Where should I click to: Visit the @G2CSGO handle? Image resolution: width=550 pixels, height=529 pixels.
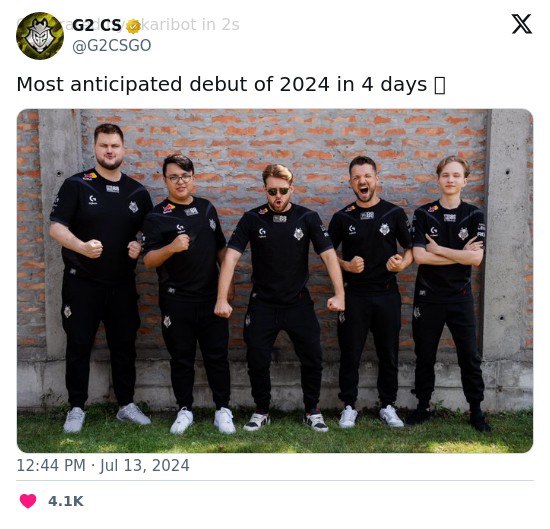pyautogui.click(x=112, y=46)
